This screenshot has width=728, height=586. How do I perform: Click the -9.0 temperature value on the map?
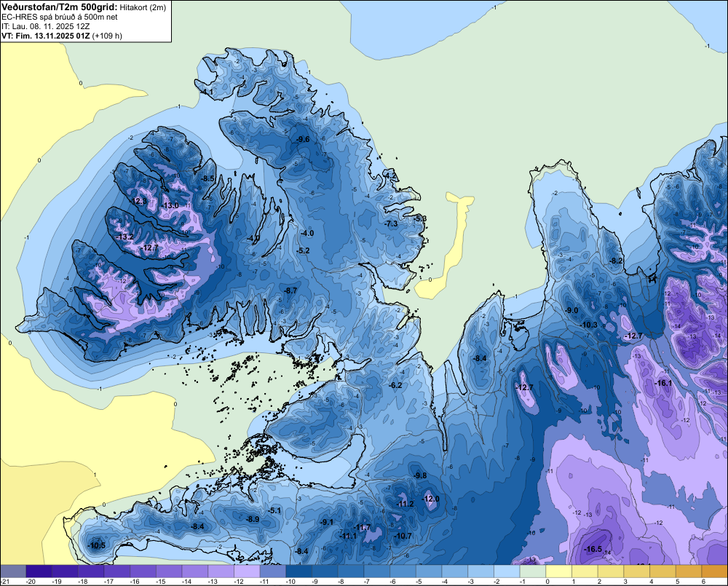tap(571, 310)
